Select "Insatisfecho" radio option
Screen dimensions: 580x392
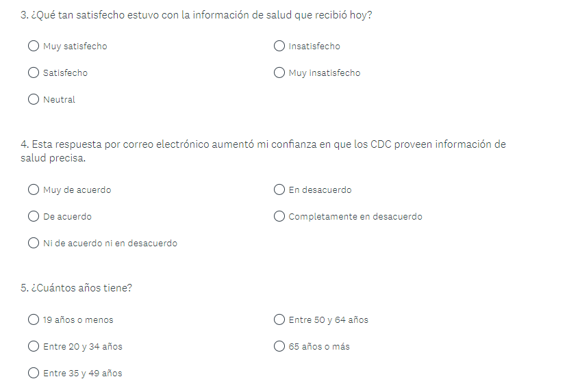pyautogui.click(x=279, y=47)
